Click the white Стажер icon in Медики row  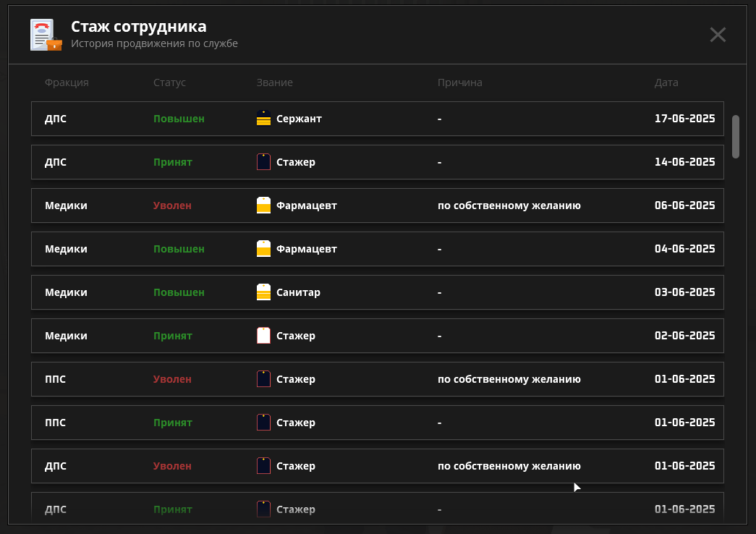(x=263, y=336)
